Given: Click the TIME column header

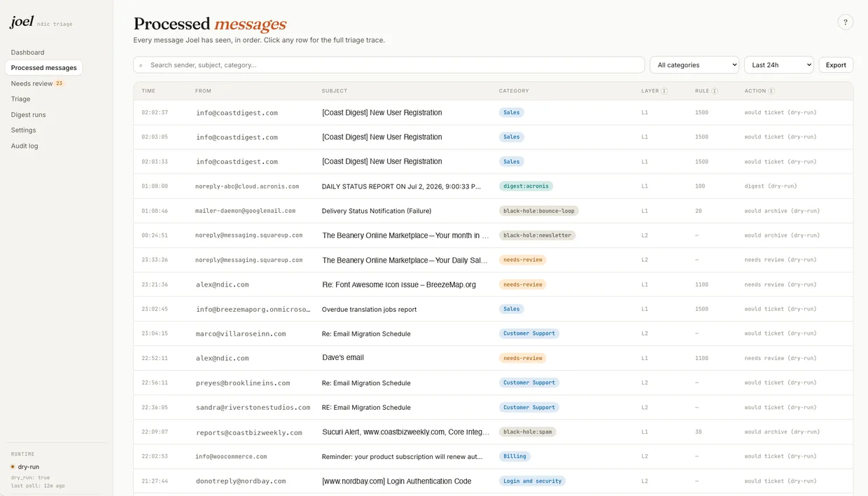Looking at the screenshot, I should coord(148,91).
